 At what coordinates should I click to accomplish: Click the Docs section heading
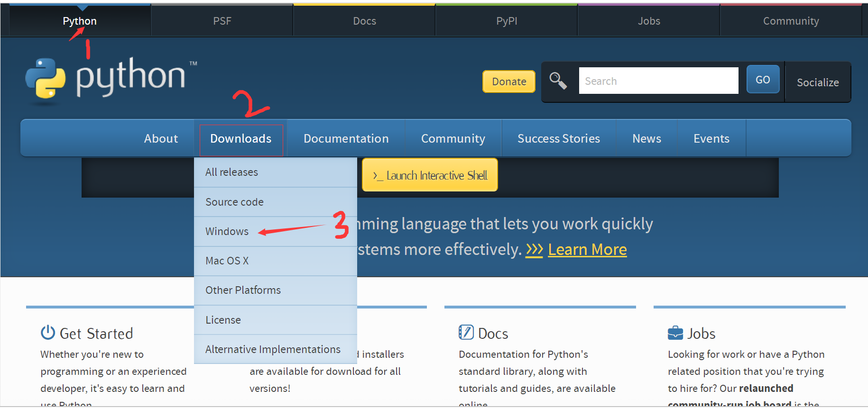point(493,334)
